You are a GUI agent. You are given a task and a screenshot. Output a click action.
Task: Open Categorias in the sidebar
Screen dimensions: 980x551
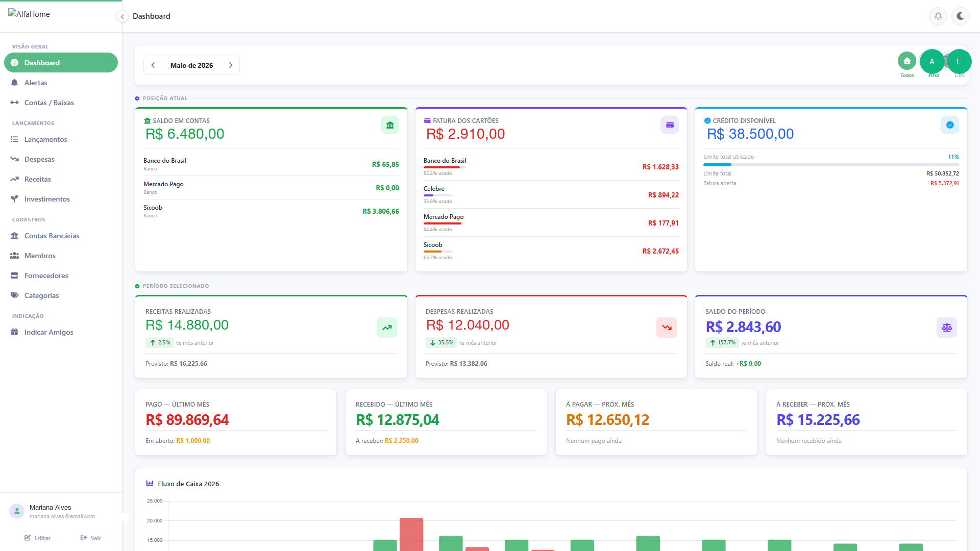pos(61,295)
